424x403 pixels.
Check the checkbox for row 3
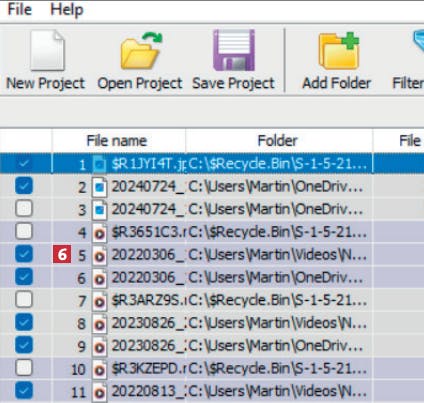[x=24, y=208]
